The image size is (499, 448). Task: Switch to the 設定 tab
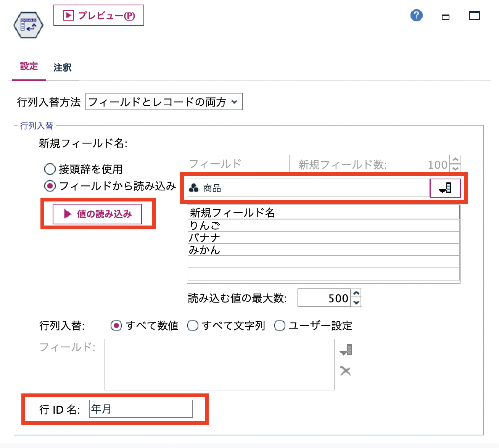29,66
